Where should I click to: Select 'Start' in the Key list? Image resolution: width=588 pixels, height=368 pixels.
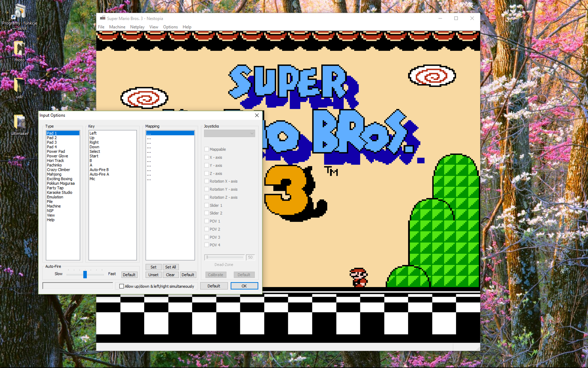coord(113,156)
